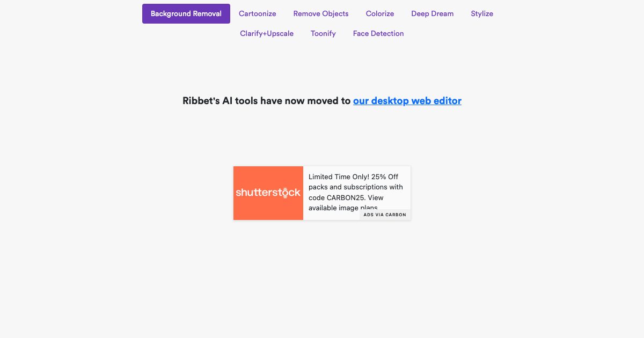Switch to the Cartoonize tab
Screen dimensions: 644x338
click(258, 14)
